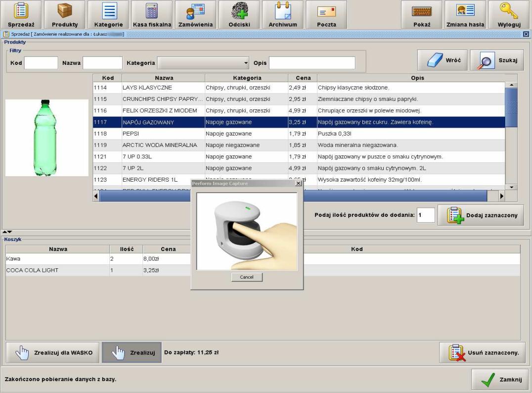Open Kasa fiskalna

[152, 15]
